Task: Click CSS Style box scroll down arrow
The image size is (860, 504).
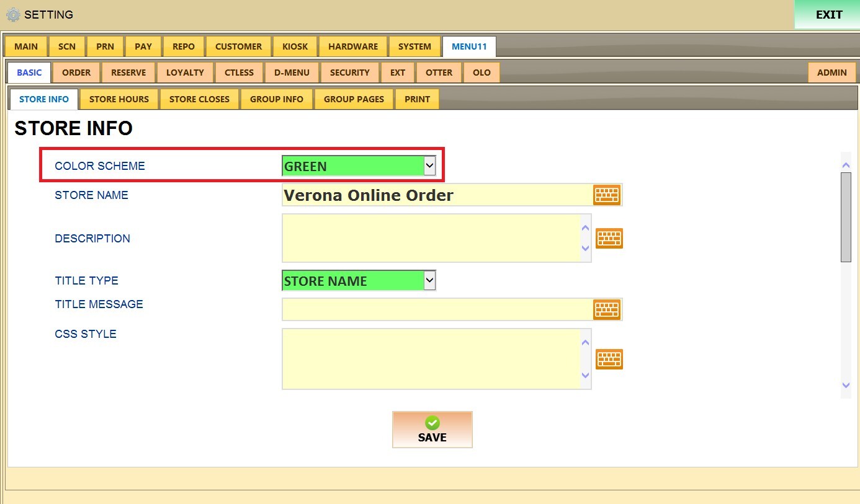Action: pos(585,375)
